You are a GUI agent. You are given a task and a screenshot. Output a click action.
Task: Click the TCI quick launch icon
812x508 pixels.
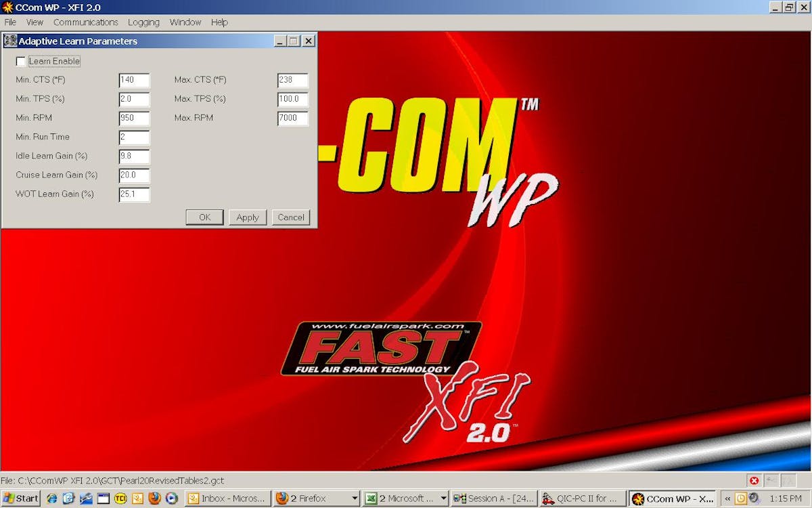[x=120, y=499]
